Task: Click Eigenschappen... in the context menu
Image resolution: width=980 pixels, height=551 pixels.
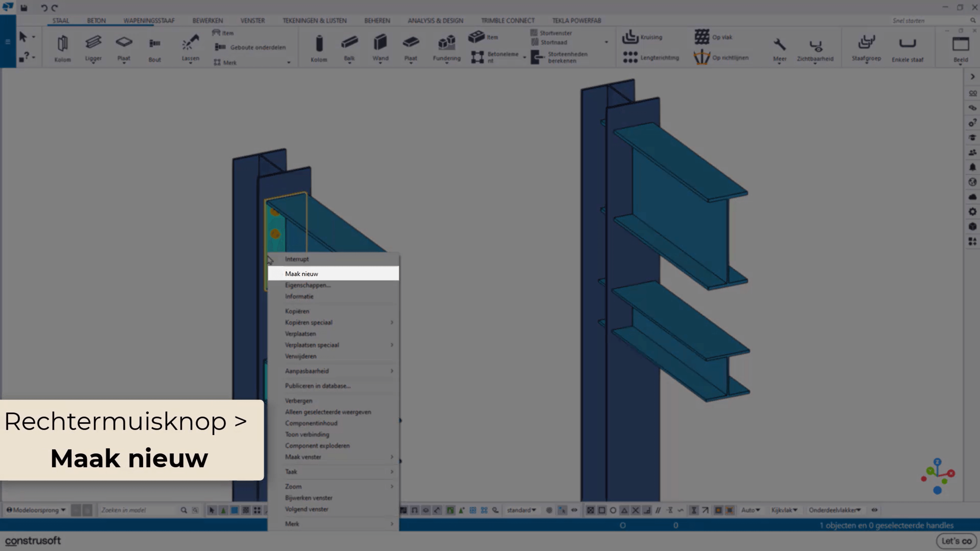Action: pos(307,285)
